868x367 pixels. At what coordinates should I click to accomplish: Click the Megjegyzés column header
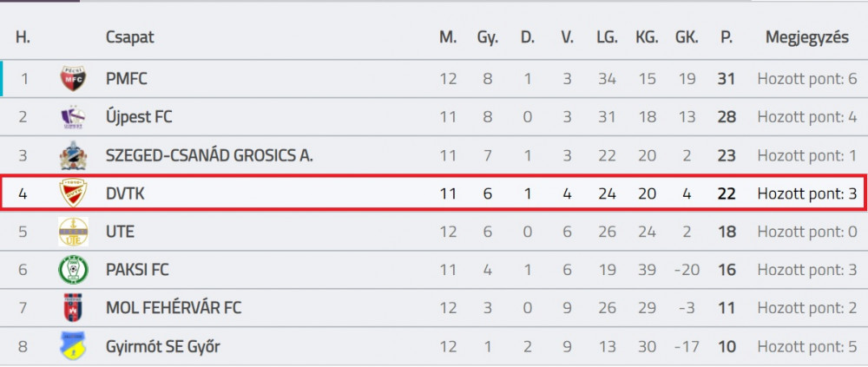click(x=807, y=38)
